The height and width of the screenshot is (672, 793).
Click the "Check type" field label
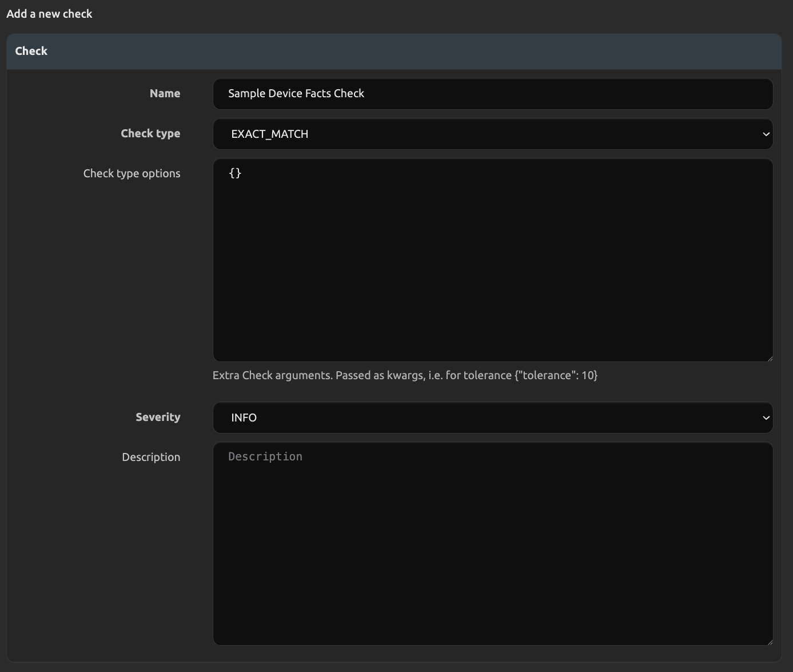150,134
